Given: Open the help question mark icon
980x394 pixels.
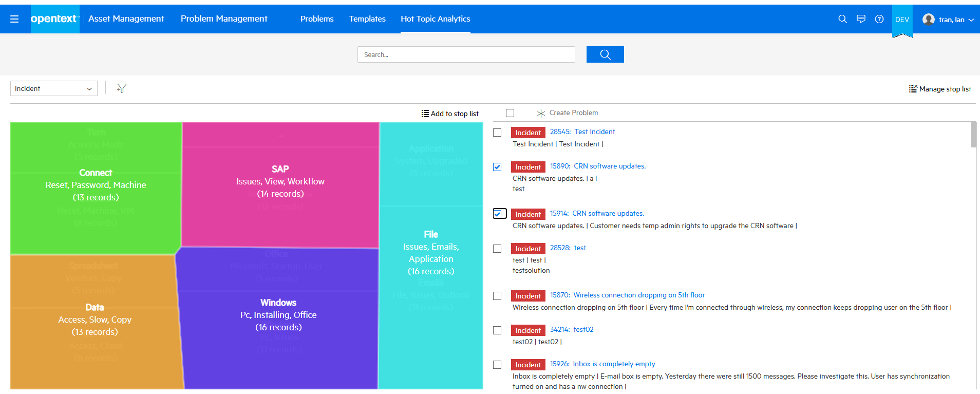Looking at the screenshot, I should click(x=879, y=19).
